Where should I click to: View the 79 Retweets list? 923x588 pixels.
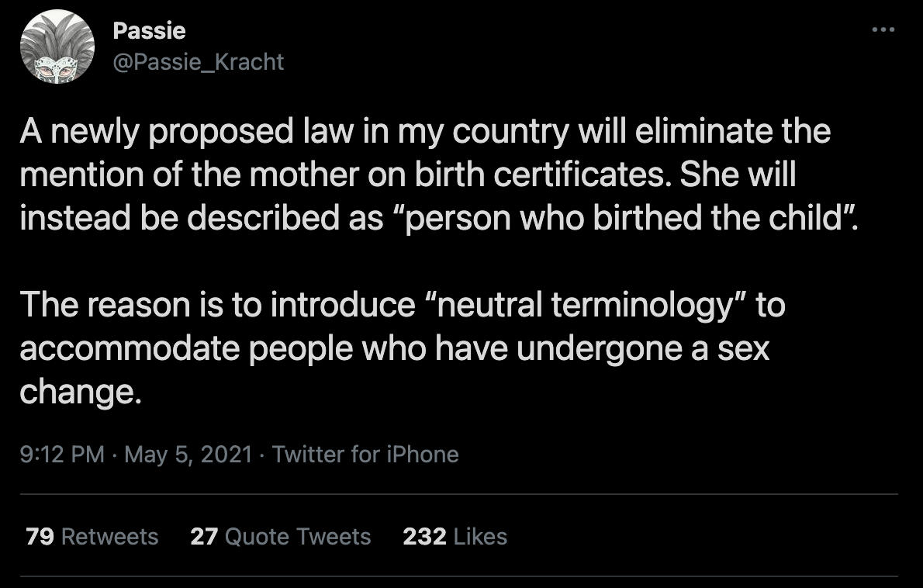92,536
